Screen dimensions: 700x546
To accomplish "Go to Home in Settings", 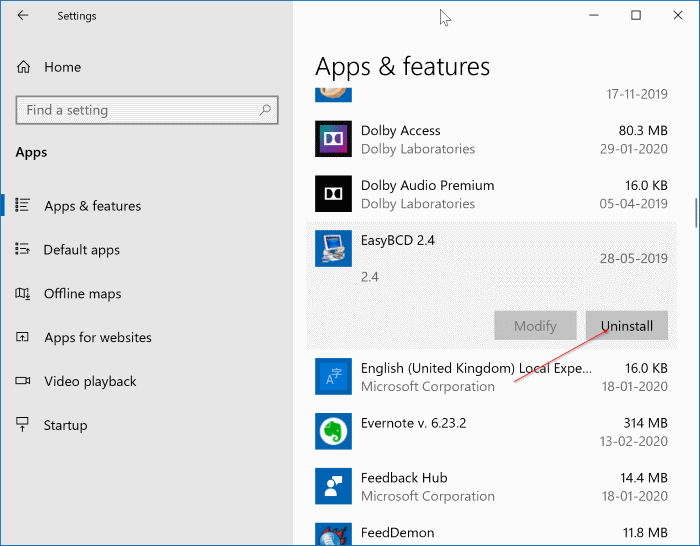I will [62, 67].
